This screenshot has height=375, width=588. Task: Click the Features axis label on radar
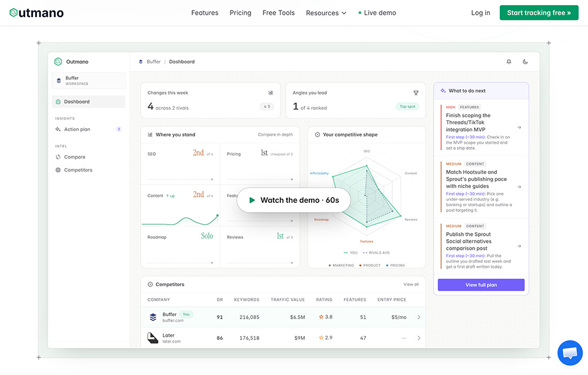tap(367, 242)
